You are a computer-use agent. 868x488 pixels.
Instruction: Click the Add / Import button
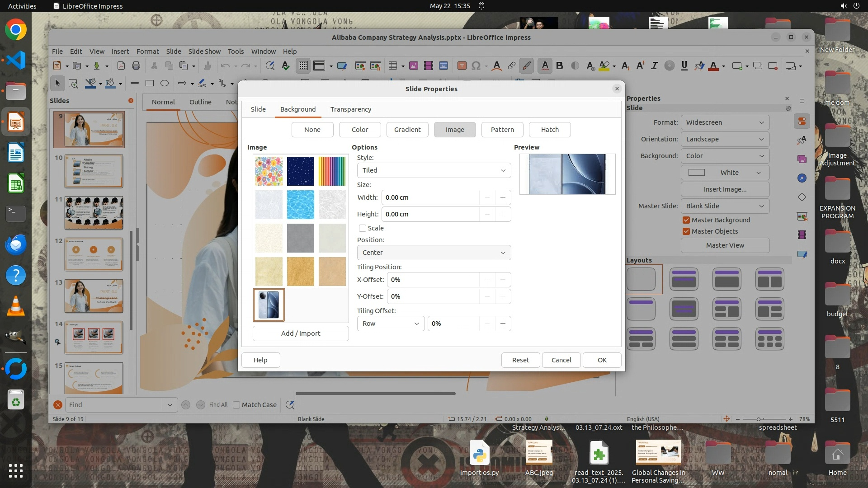(x=300, y=333)
